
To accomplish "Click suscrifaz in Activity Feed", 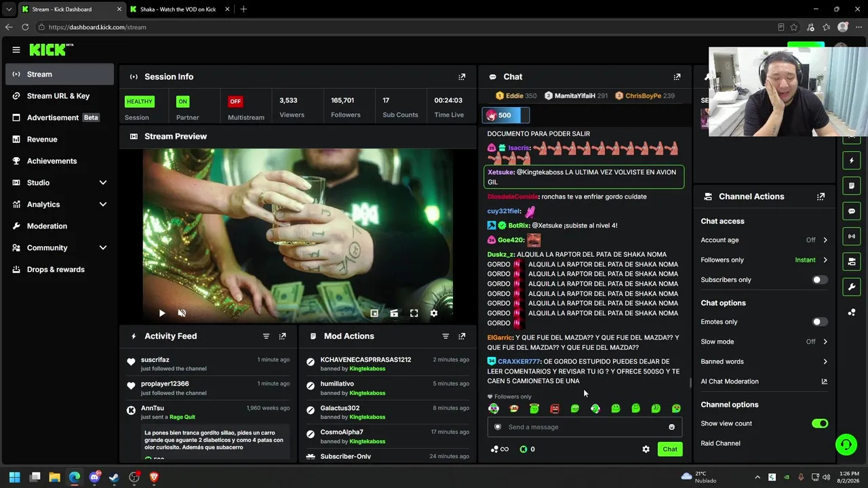I will click(155, 360).
